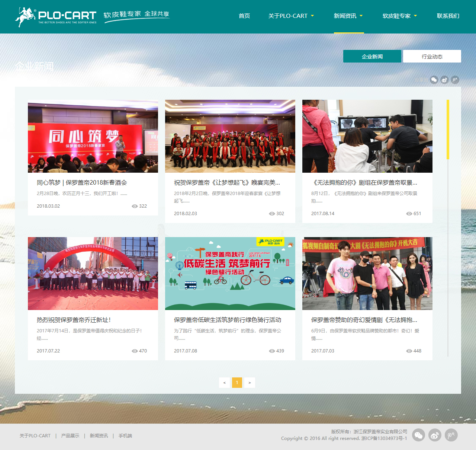Click 同心筑梦 banquet thumbnail image
This screenshot has width=476, height=450.
tap(93, 136)
